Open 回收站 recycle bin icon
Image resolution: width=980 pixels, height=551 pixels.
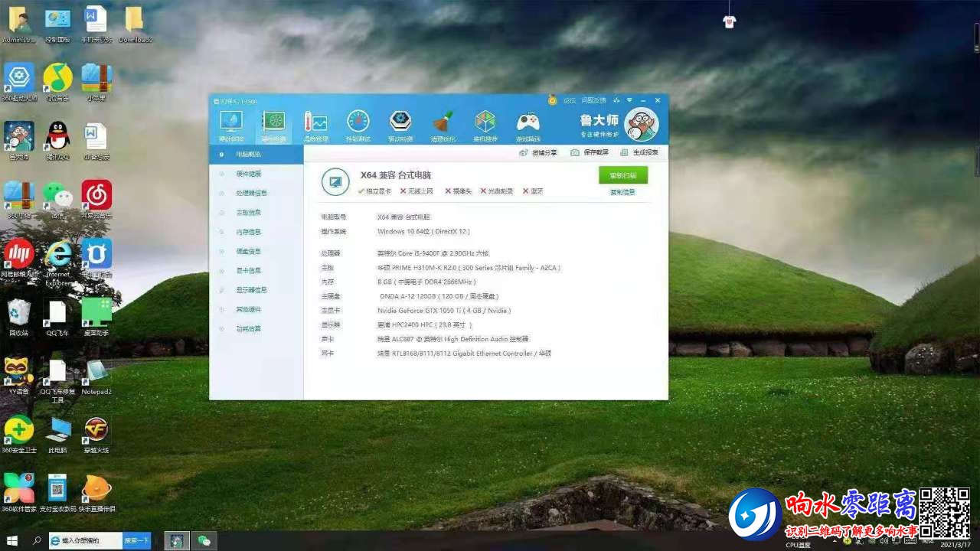(18, 318)
